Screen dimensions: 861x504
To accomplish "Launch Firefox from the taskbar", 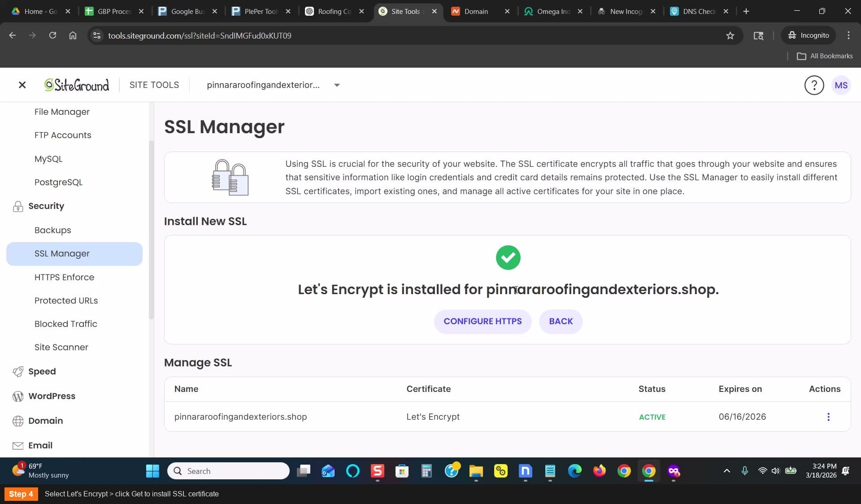I will (x=599, y=471).
